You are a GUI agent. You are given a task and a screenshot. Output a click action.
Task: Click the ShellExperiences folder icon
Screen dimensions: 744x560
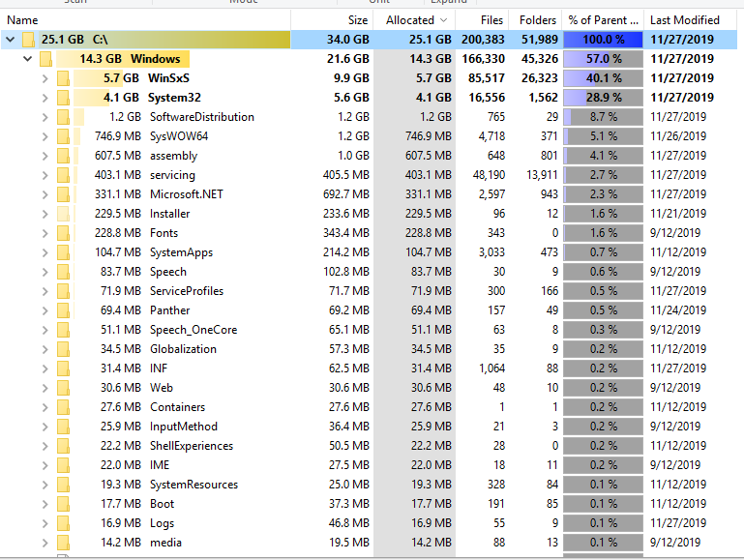click(x=63, y=446)
